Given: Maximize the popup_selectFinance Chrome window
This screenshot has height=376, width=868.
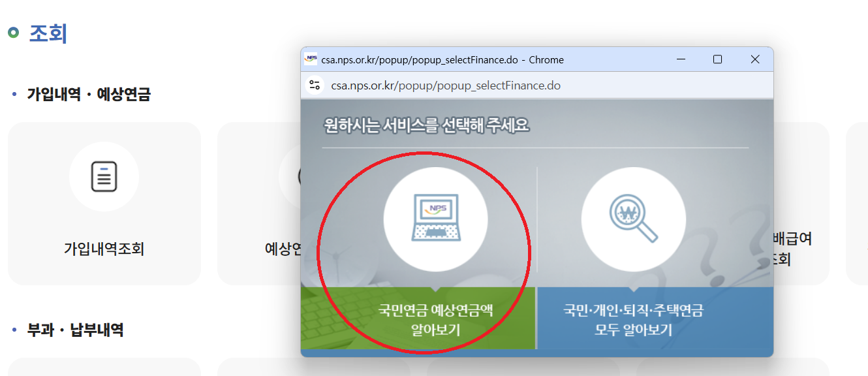Looking at the screenshot, I should point(718,59).
